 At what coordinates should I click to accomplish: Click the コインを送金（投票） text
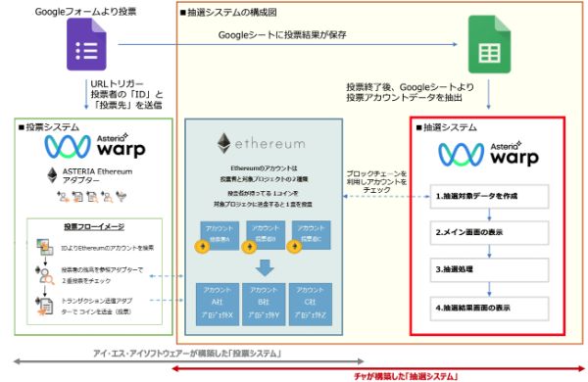point(106,311)
